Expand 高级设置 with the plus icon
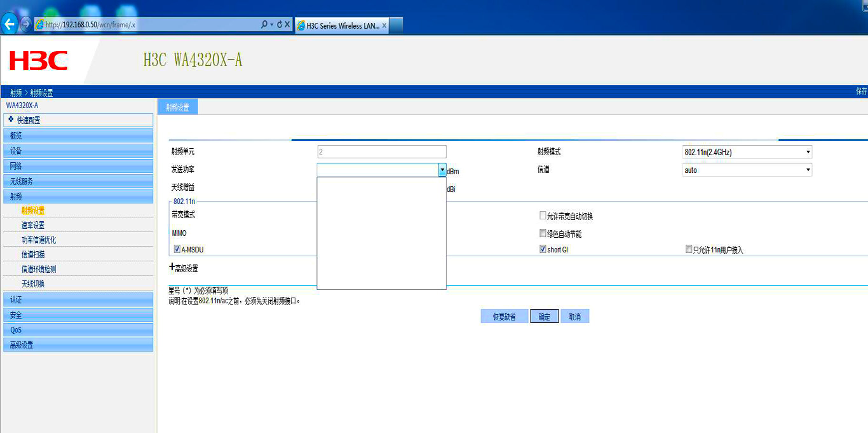The width and height of the screenshot is (868, 433). click(172, 268)
